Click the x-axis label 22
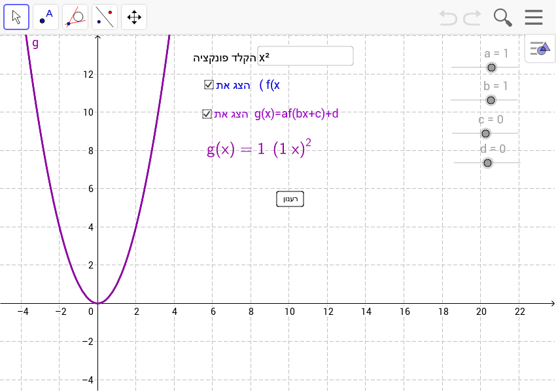 coord(520,312)
